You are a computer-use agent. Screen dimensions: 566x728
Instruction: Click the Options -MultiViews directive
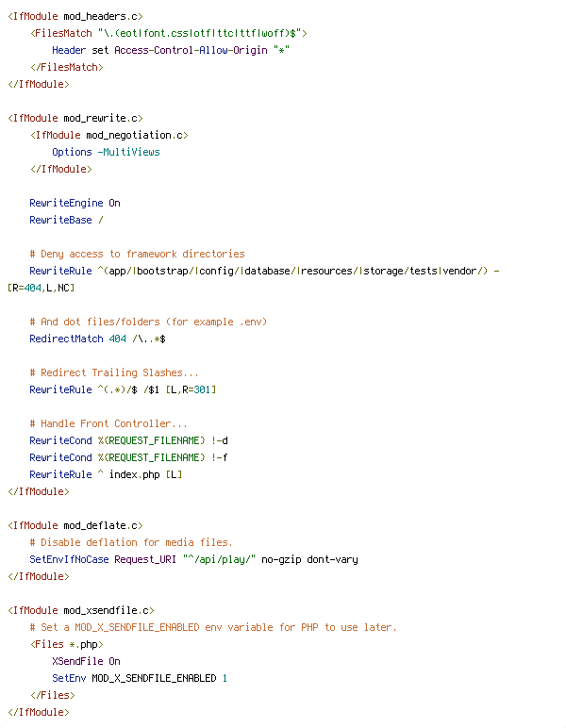click(106, 152)
